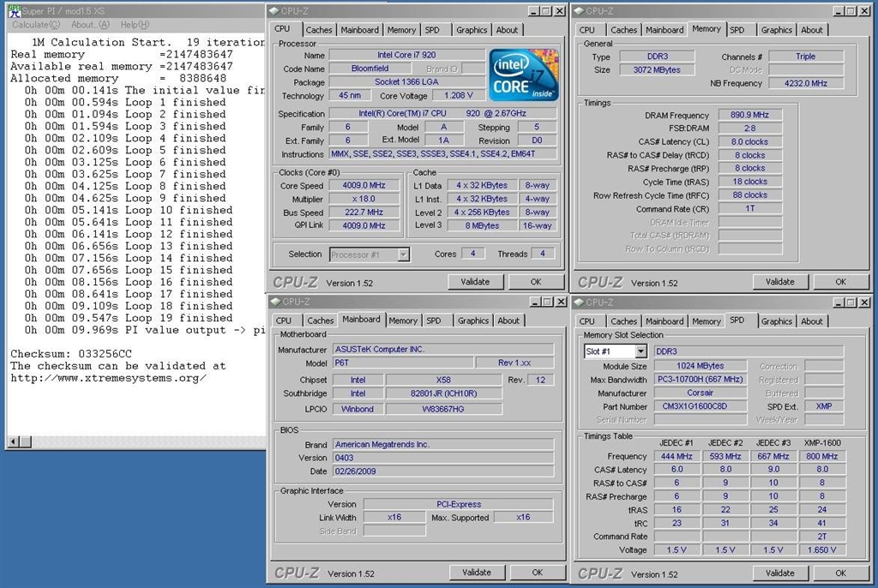This screenshot has width=878, height=588.
Task: Open the Help menu in Super PI
Action: point(135,25)
